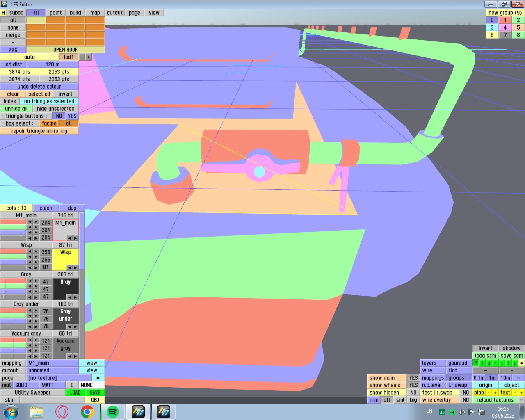This screenshot has height=420, width=525.
Task: Click the lod1 level selector
Action: (x=69, y=57)
